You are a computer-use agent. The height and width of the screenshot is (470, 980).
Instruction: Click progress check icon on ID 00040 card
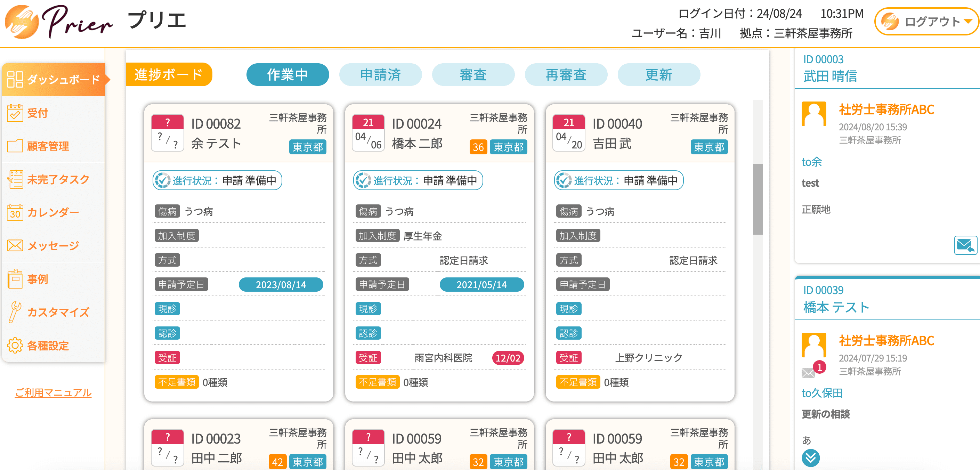pyautogui.click(x=564, y=180)
